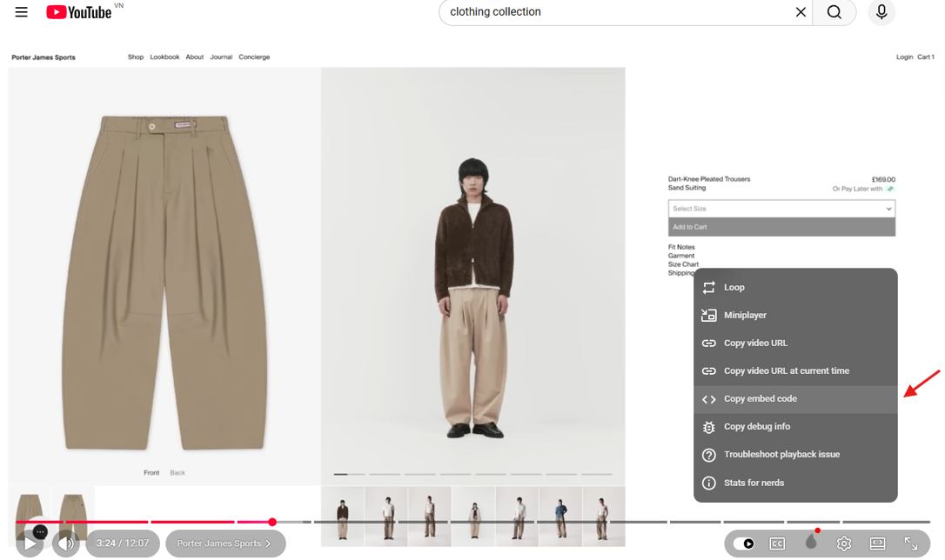Start voice search with the microphone icon
945x560 pixels.
coord(881,12)
